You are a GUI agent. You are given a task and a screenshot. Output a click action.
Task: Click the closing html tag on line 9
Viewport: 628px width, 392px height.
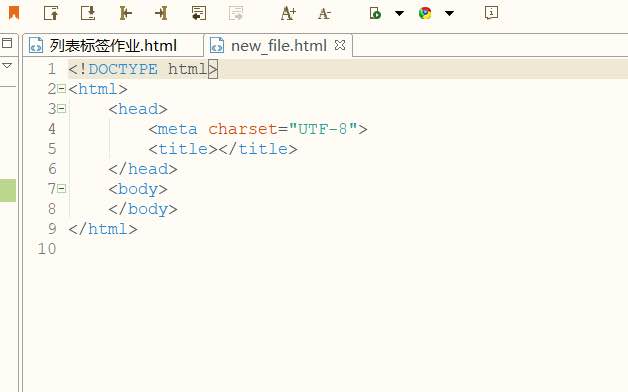[x=103, y=229]
